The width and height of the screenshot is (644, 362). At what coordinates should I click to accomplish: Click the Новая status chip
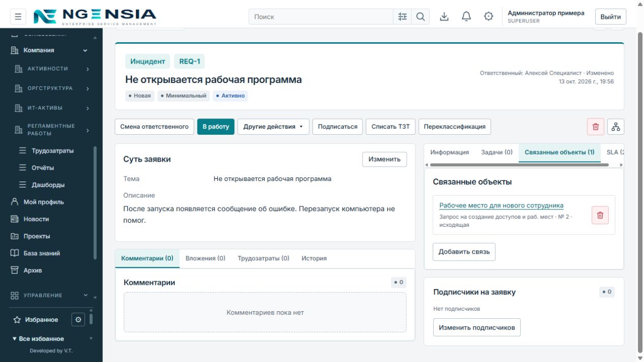[x=139, y=96]
